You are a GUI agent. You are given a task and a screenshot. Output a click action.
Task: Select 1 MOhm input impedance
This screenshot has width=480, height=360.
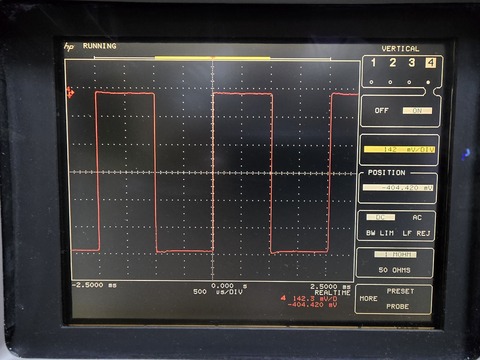[395, 254]
